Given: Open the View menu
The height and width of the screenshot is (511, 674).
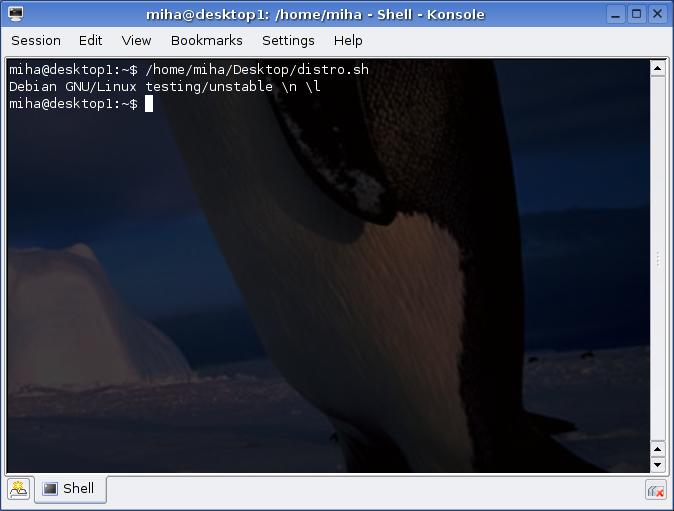Looking at the screenshot, I should (136, 40).
